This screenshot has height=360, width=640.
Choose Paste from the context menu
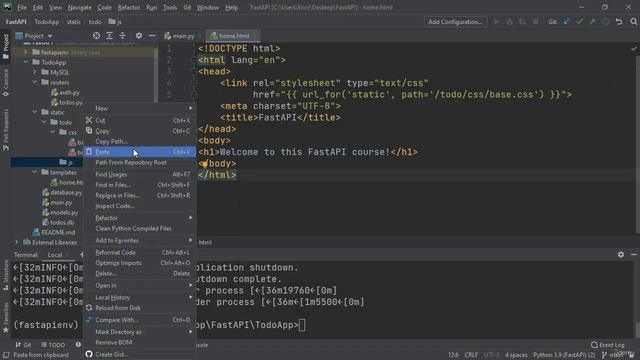coord(140,152)
